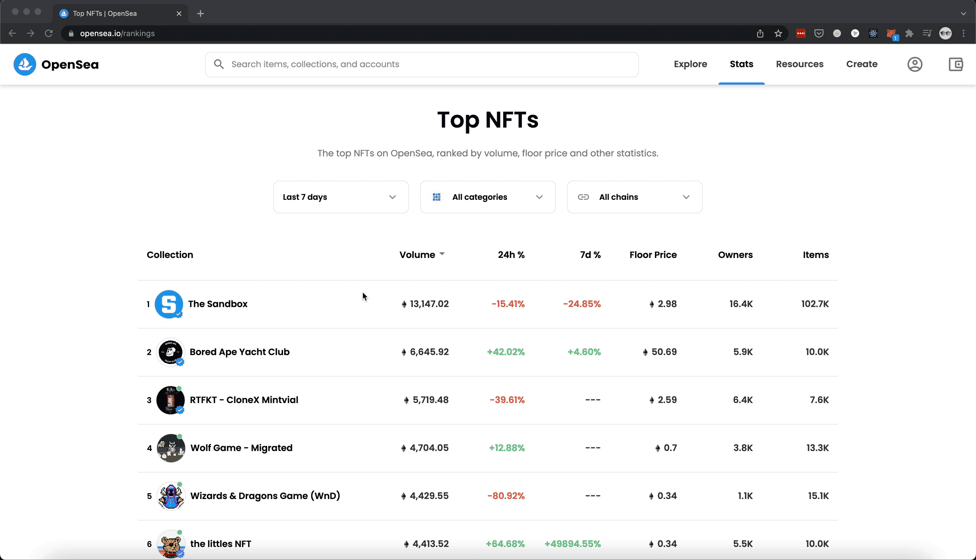Viewport: 976px width, 560px height.
Task: Click the Top NFTs page heading
Action: pyautogui.click(x=488, y=120)
